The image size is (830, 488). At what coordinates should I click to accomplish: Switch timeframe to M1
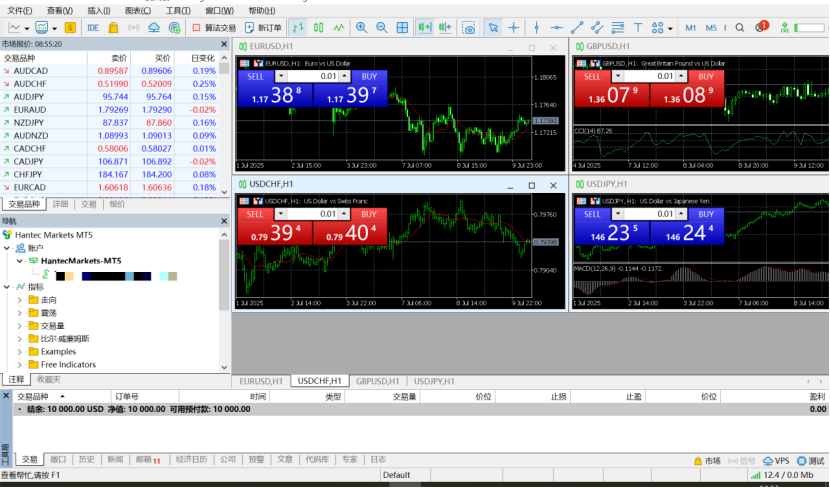[x=691, y=28]
